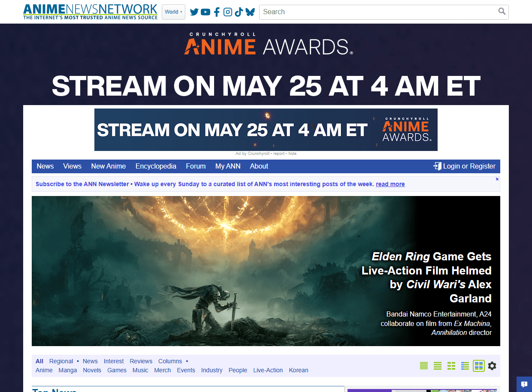This screenshot has width=532, height=392.
Task: Filter the feed by News
Action: click(x=90, y=361)
